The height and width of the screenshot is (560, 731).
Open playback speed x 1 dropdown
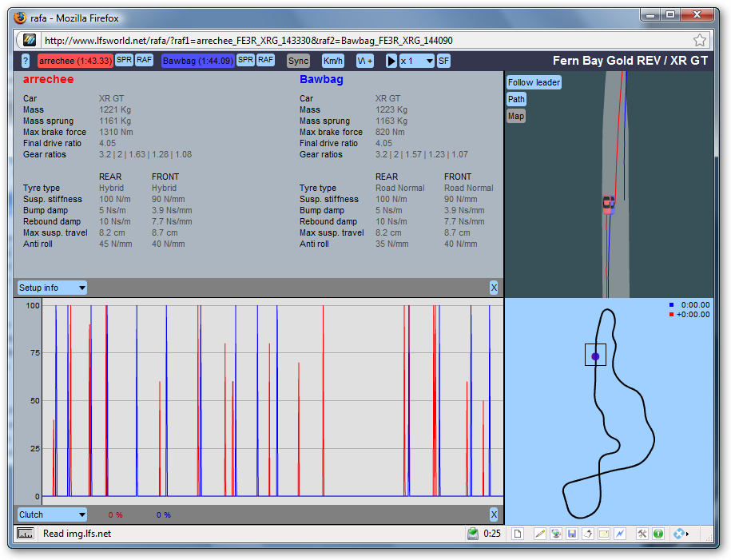click(417, 61)
